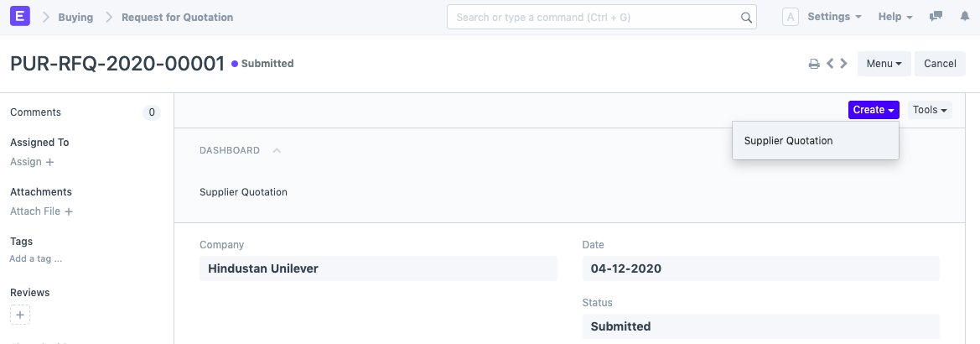Expand the Settings dropdown
The height and width of the screenshot is (344, 980).
(x=834, y=17)
